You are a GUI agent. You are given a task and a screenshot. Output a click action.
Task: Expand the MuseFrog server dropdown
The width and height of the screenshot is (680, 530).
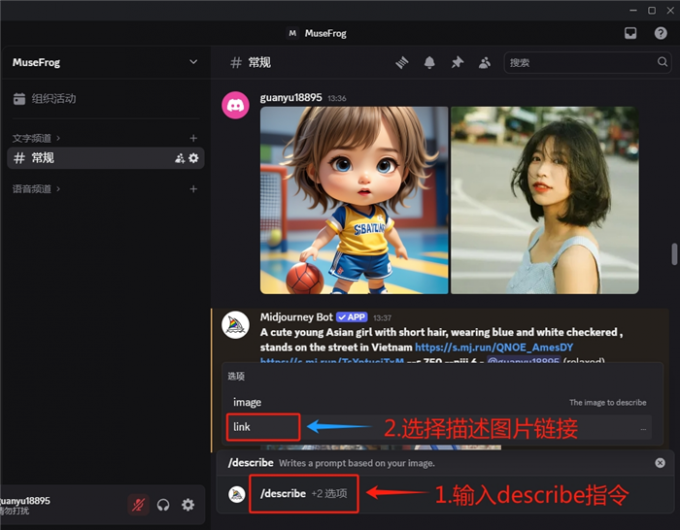(x=193, y=62)
